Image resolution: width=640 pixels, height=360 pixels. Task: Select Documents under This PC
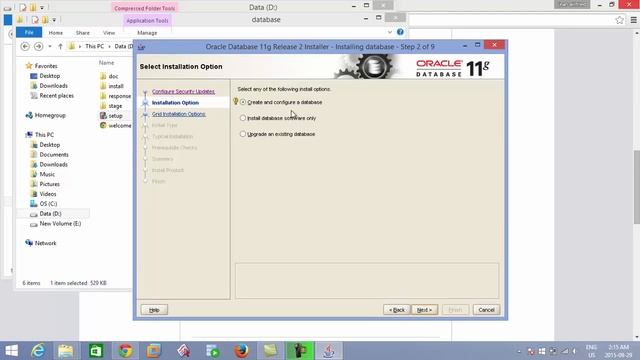point(54,155)
